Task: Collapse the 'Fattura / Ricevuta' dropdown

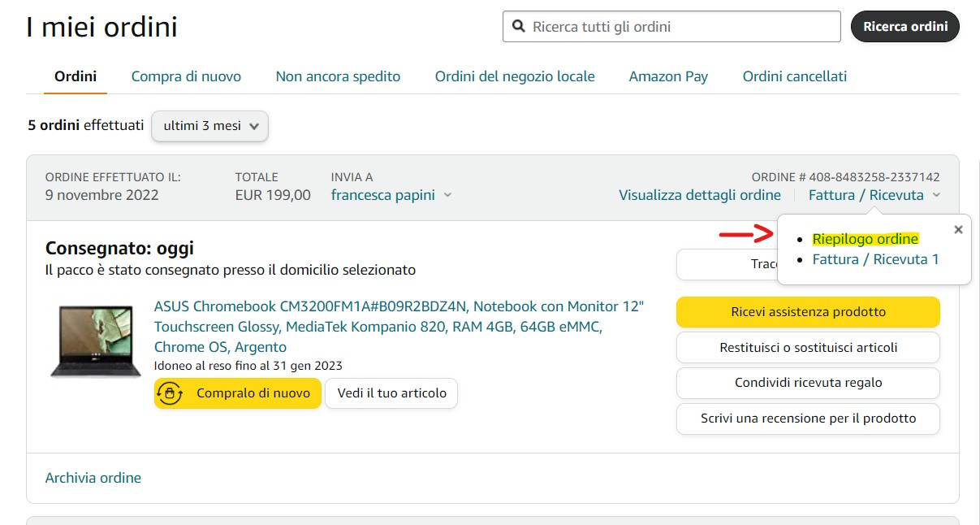Action: pyautogui.click(x=874, y=195)
